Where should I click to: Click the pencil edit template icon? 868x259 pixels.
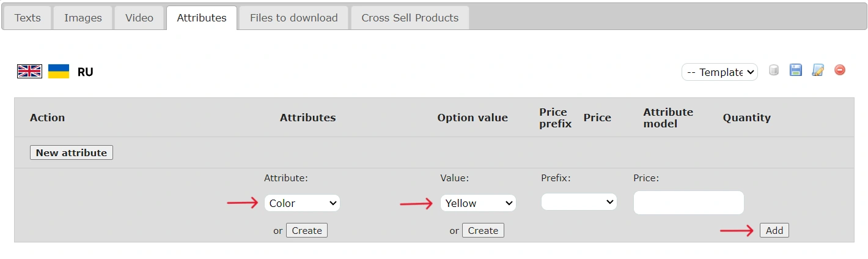818,70
